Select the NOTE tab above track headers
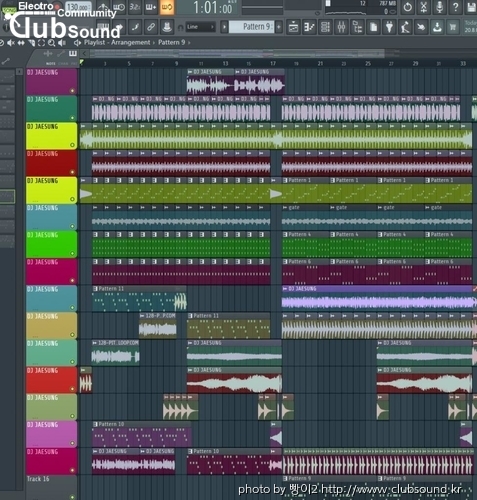477x500 pixels. (51, 63)
